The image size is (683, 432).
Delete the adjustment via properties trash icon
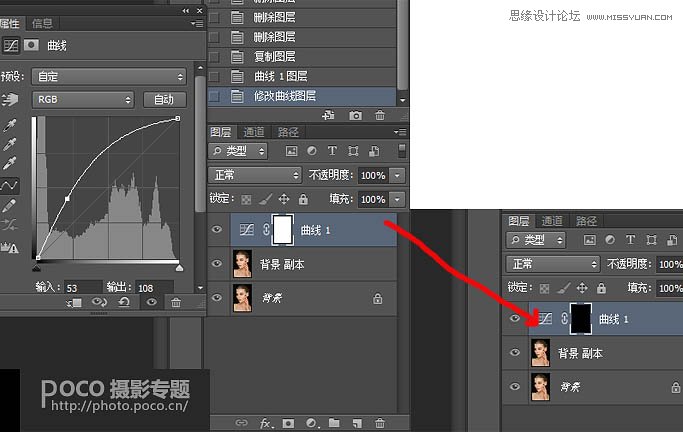pos(176,302)
